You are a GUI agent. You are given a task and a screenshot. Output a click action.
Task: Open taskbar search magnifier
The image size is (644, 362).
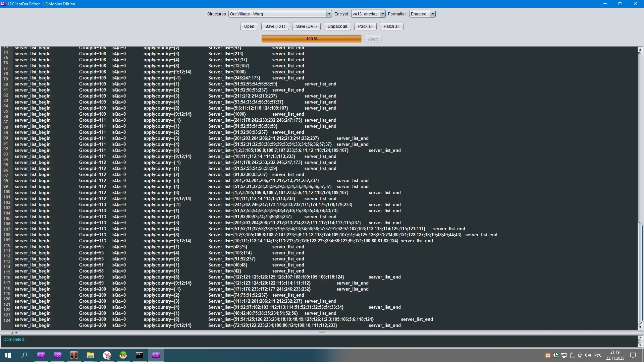pos(24,355)
